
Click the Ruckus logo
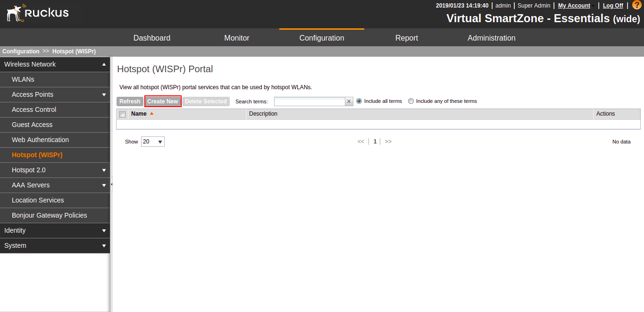(38, 13)
